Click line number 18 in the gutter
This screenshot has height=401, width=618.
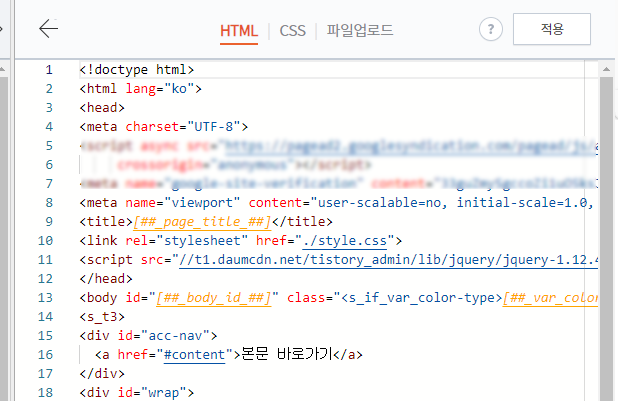[45, 392]
